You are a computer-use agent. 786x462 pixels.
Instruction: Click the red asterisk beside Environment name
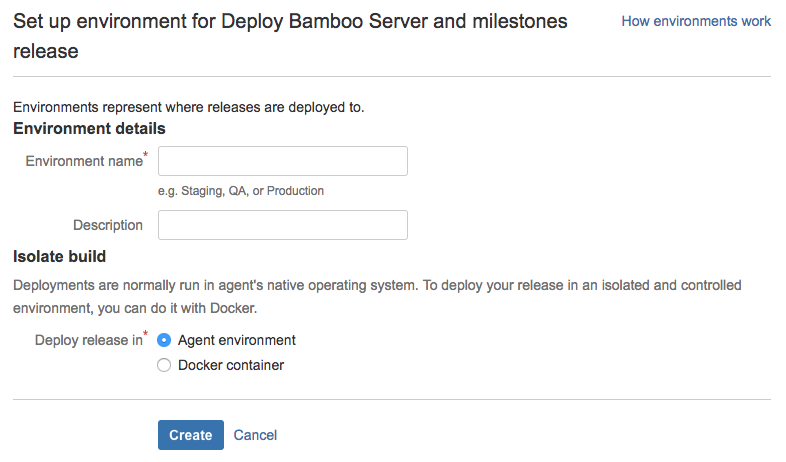point(145,154)
